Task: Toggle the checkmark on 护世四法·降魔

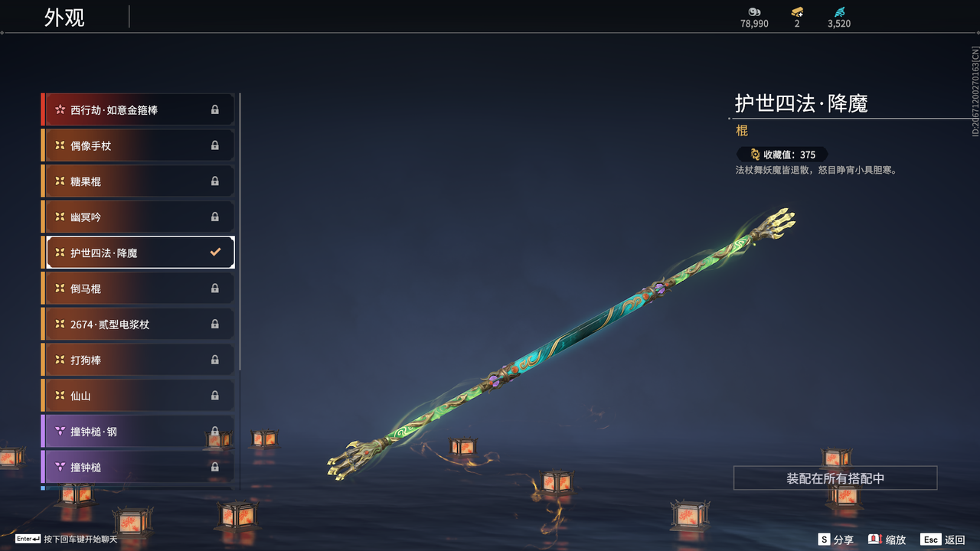Action: [215, 253]
